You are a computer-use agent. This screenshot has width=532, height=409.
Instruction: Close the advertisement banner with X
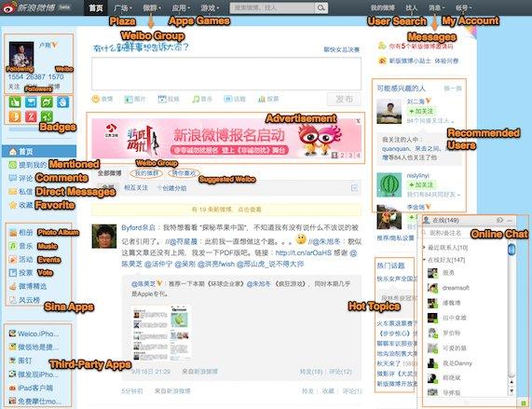coord(358,121)
